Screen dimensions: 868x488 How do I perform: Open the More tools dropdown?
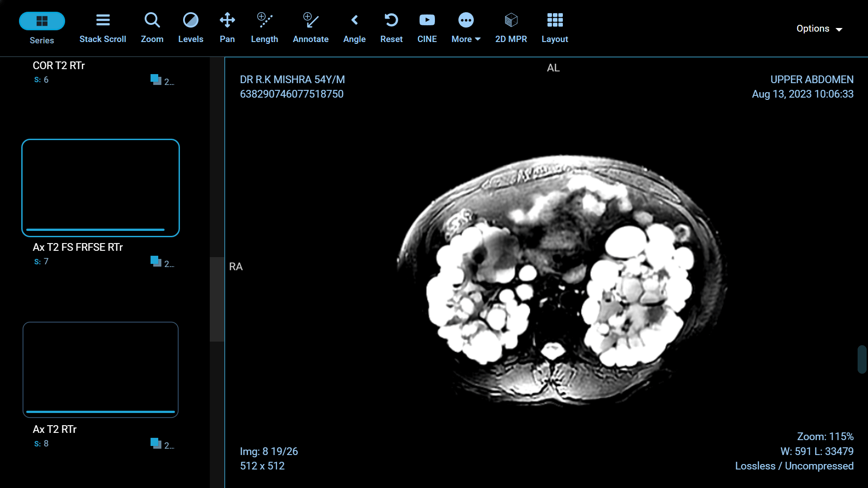click(x=466, y=27)
